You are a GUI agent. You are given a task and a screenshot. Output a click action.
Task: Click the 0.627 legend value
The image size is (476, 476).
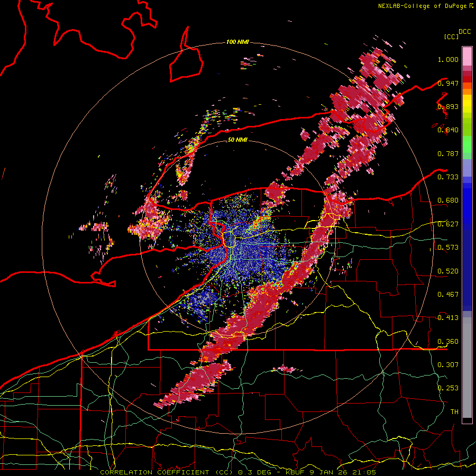(448, 224)
